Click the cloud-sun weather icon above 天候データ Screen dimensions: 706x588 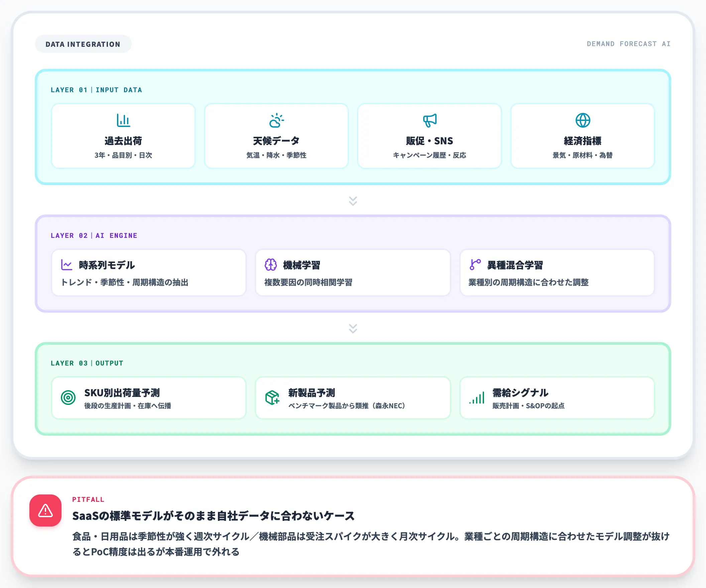(x=276, y=120)
